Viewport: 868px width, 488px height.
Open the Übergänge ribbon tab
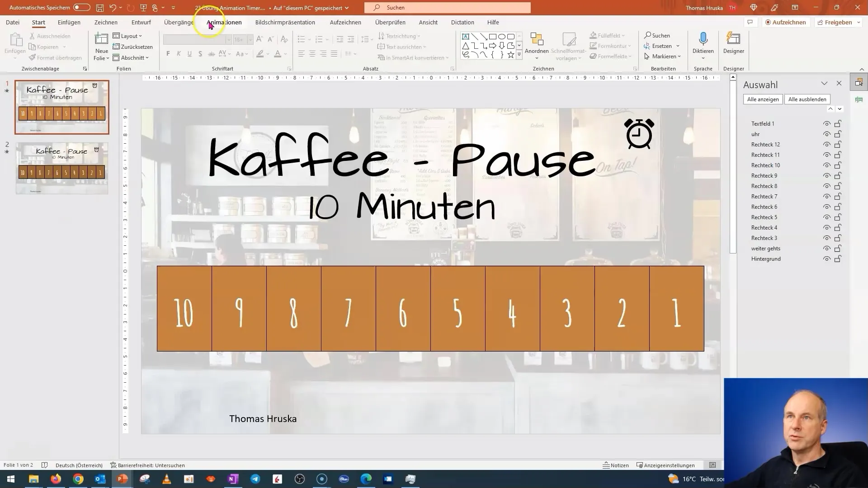(x=179, y=22)
